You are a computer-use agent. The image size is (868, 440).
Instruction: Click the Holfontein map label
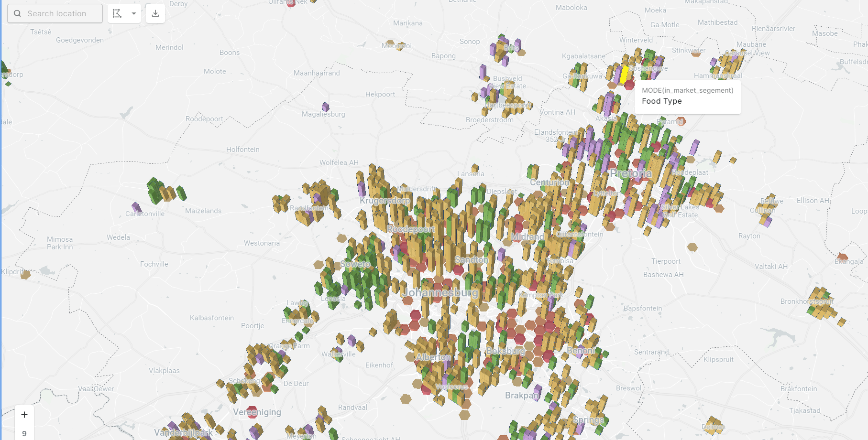(x=243, y=150)
